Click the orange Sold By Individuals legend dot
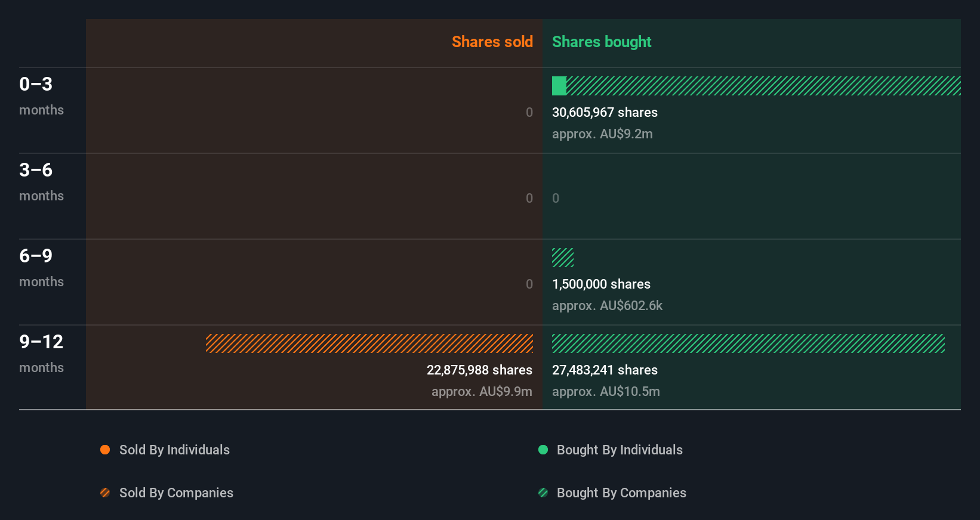The image size is (980, 520). coord(105,450)
